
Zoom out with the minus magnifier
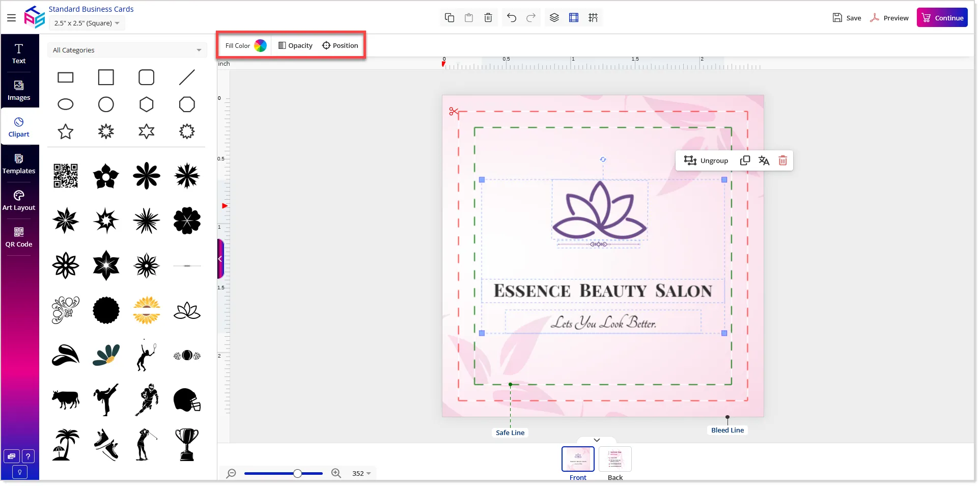pyautogui.click(x=231, y=473)
